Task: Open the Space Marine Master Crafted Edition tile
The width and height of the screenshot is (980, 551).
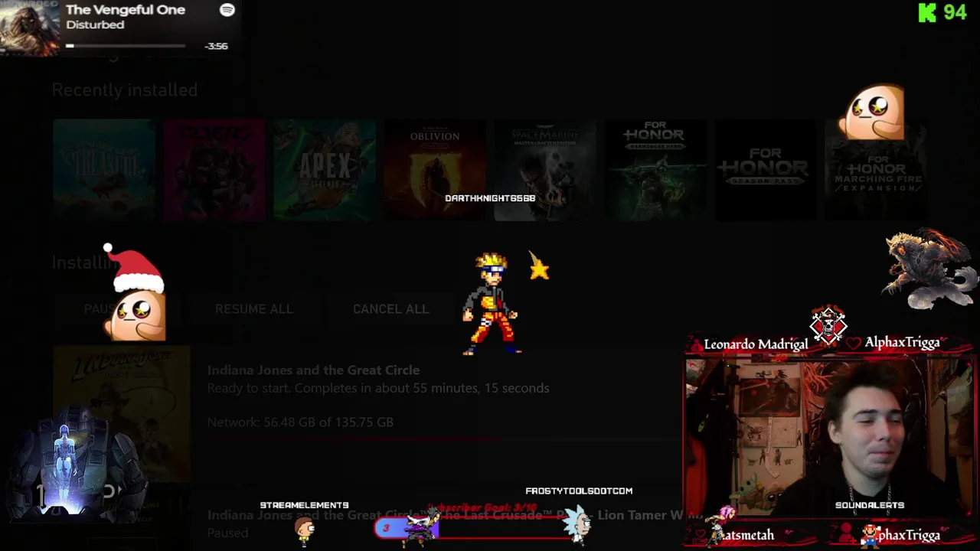Action: 545,169
